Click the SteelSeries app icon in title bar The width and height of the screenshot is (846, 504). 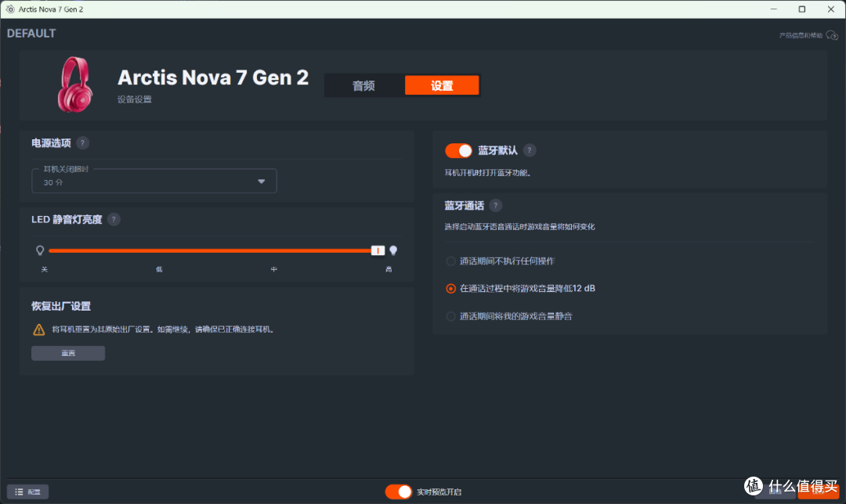click(x=9, y=9)
